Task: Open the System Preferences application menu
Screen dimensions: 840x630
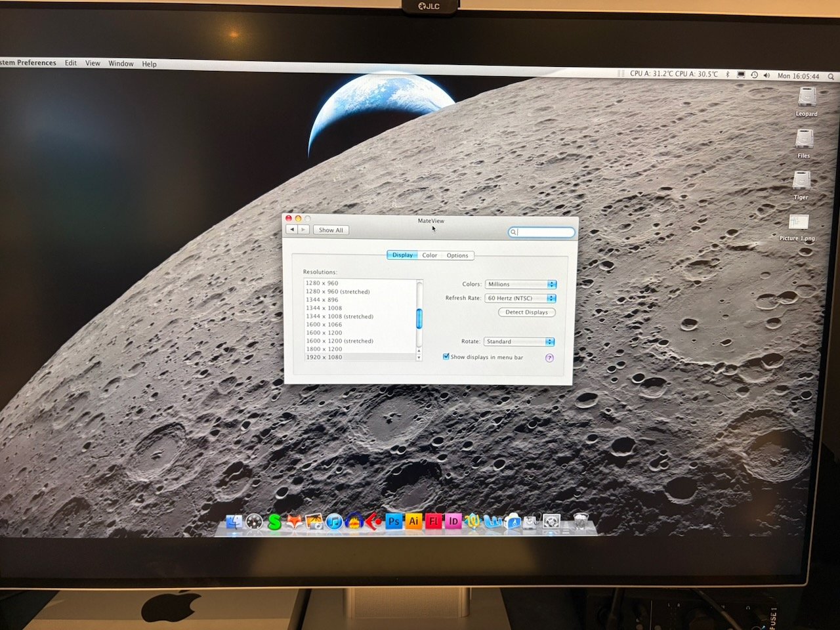Action: coord(28,62)
